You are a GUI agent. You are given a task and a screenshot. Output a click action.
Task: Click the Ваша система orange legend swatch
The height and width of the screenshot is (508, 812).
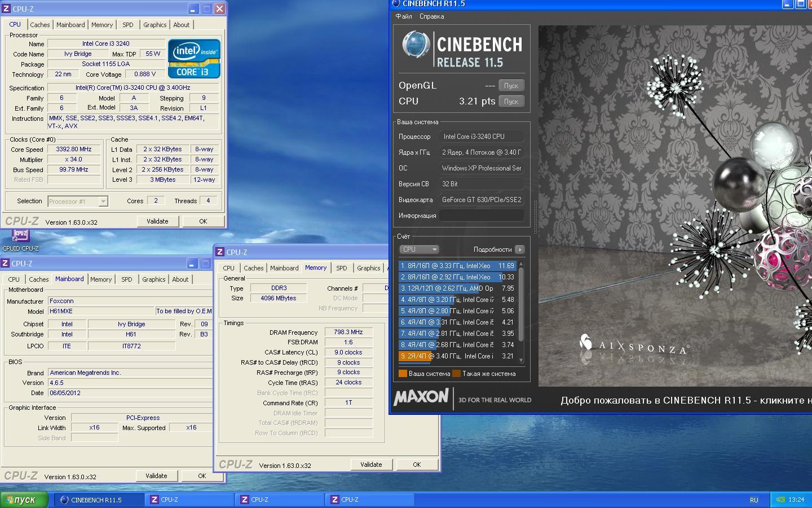[403, 374]
